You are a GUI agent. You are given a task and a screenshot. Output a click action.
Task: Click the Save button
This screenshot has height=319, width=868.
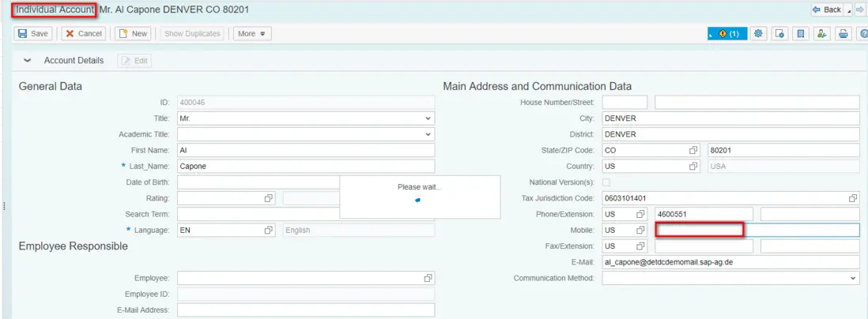pyautogui.click(x=33, y=33)
